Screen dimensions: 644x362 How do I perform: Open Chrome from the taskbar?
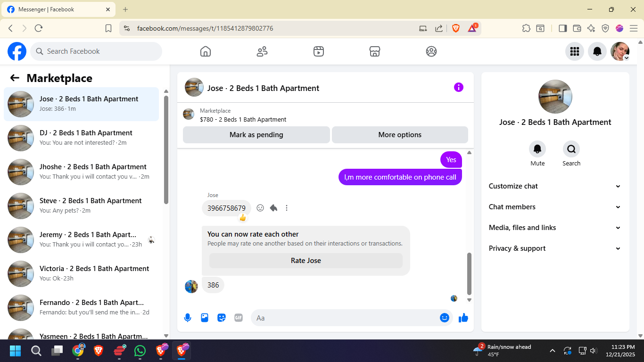click(78, 351)
